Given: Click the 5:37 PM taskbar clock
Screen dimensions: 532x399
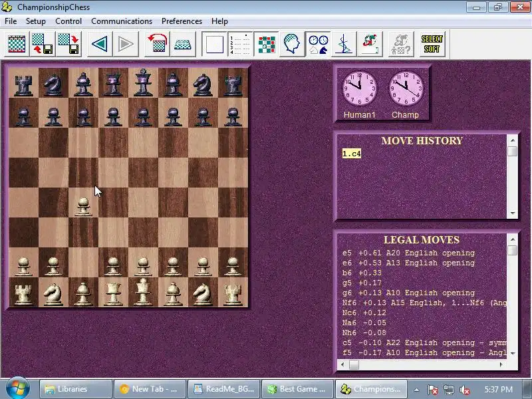Looking at the screenshot, I should tap(498, 389).
